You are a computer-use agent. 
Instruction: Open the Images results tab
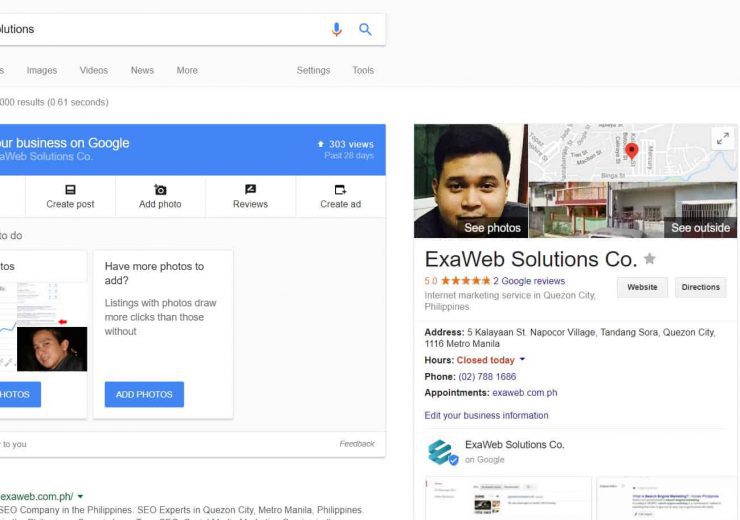[42, 70]
